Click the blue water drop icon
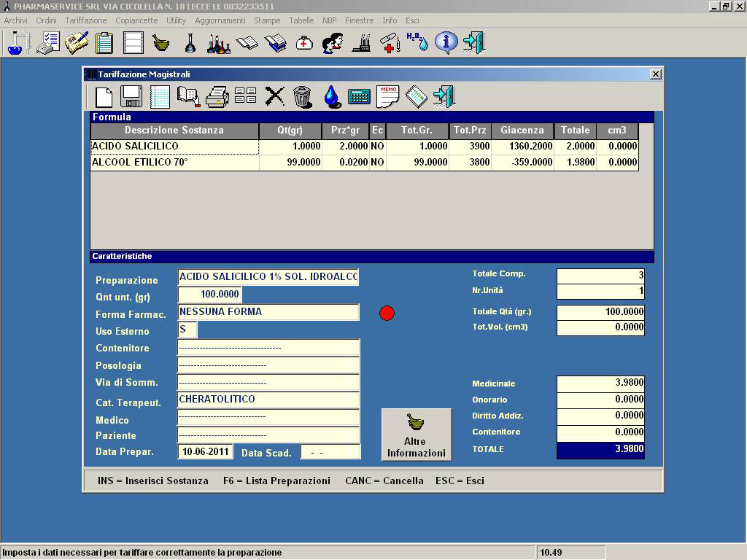 [x=332, y=96]
